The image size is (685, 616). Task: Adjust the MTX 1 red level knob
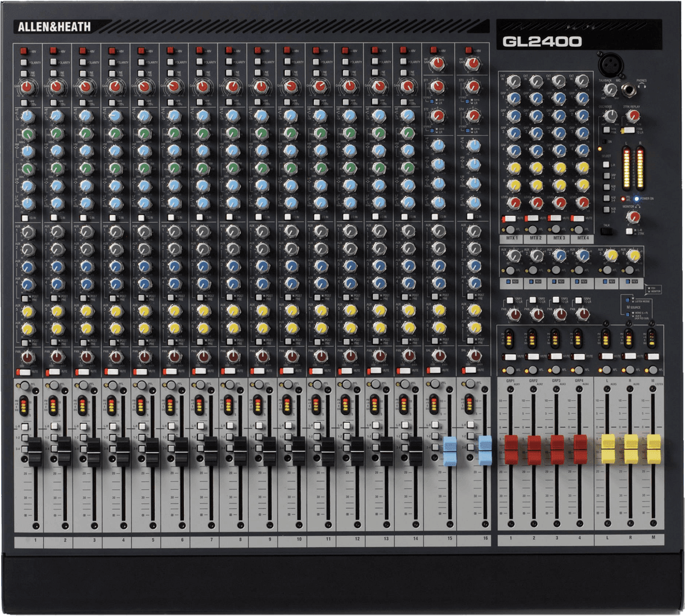(514, 203)
